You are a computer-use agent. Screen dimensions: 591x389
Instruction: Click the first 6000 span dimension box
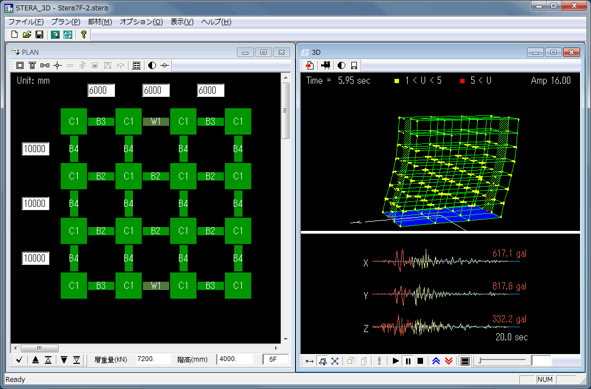[x=101, y=90]
